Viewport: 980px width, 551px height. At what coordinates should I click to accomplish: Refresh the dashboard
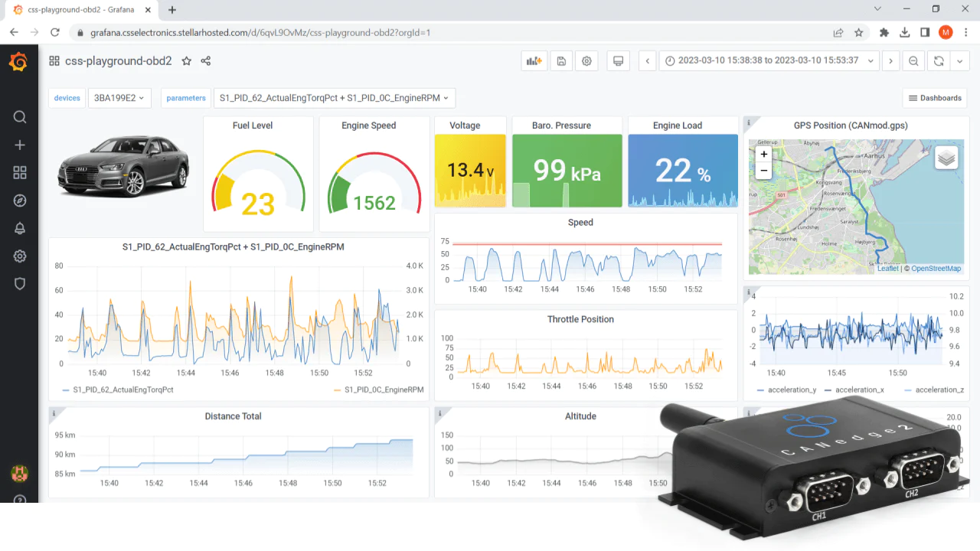pyautogui.click(x=939, y=61)
